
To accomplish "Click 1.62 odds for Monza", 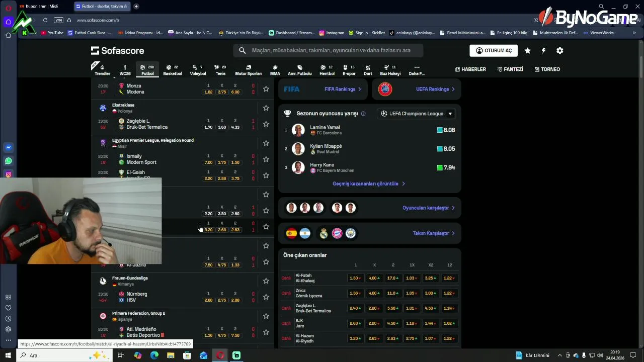I will pyautogui.click(x=208, y=92).
